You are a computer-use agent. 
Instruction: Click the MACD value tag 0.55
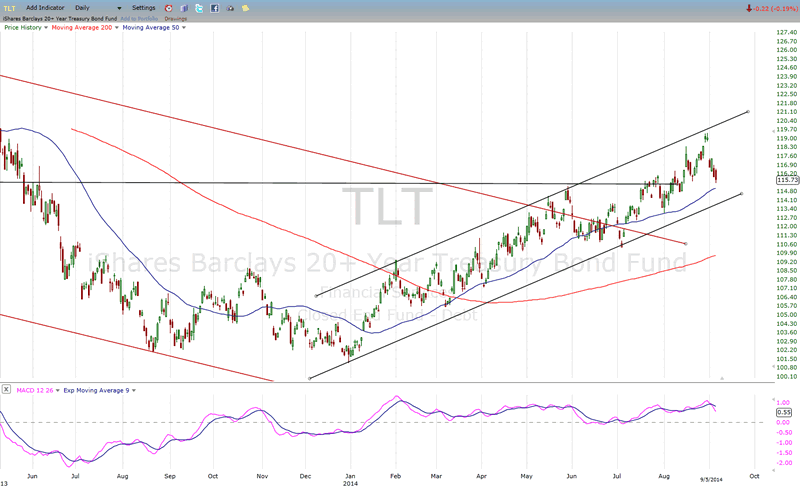point(784,413)
